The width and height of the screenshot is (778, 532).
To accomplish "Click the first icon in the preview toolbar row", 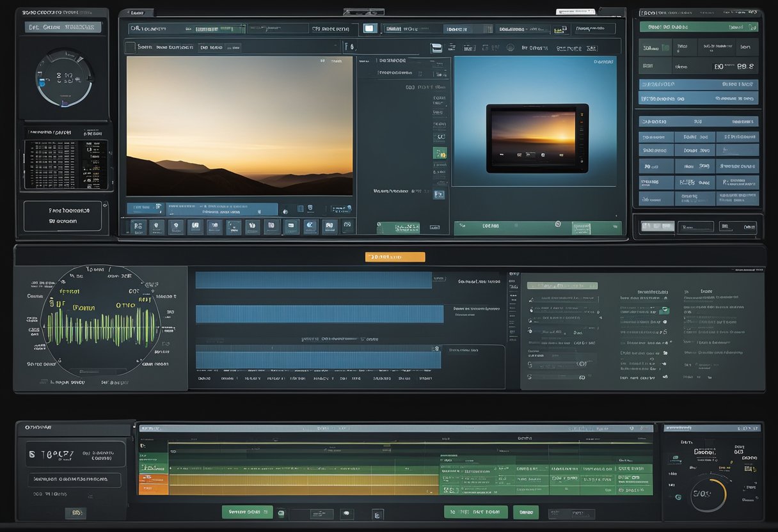I will [x=138, y=226].
